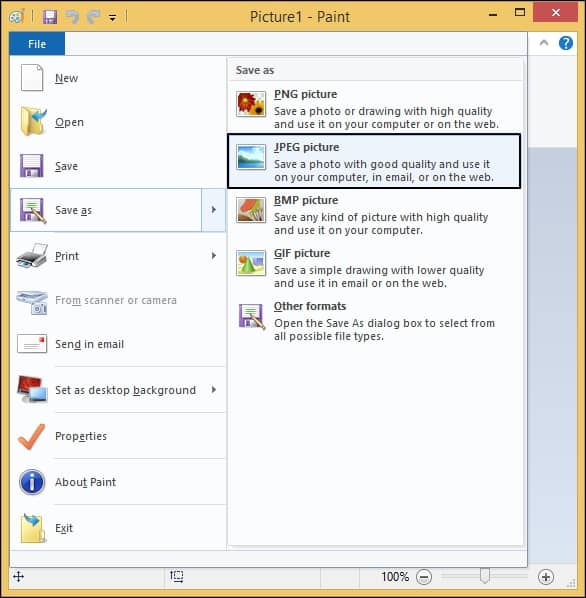Click the cursor position crosshair icon in status bar
The height and width of the screenshot is (598, 586).
coord(18,576)
